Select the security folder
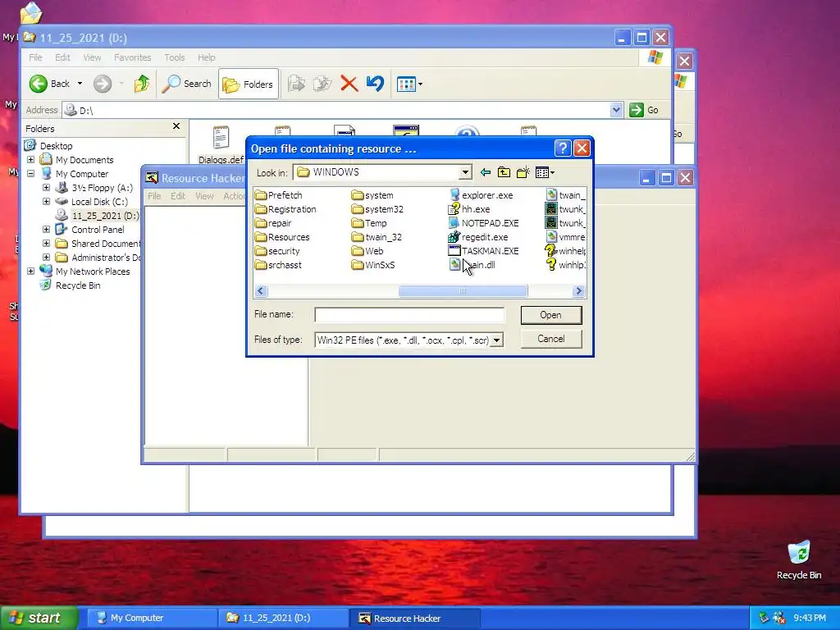 [277, 251]
